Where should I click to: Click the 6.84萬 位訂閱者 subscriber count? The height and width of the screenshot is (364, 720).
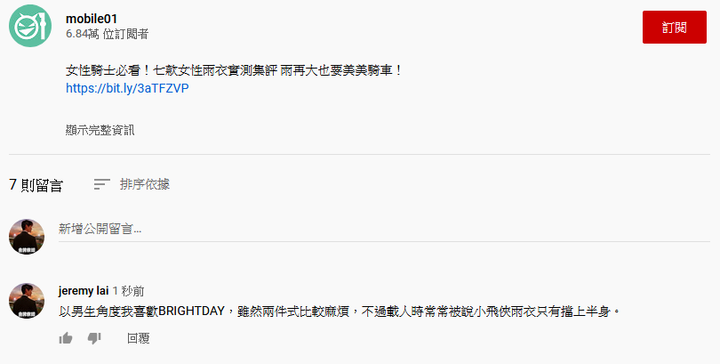tap(107, 34)
